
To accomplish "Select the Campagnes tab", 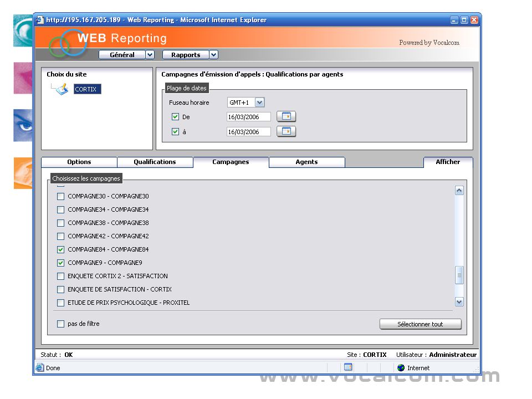I will coord(231,162).
